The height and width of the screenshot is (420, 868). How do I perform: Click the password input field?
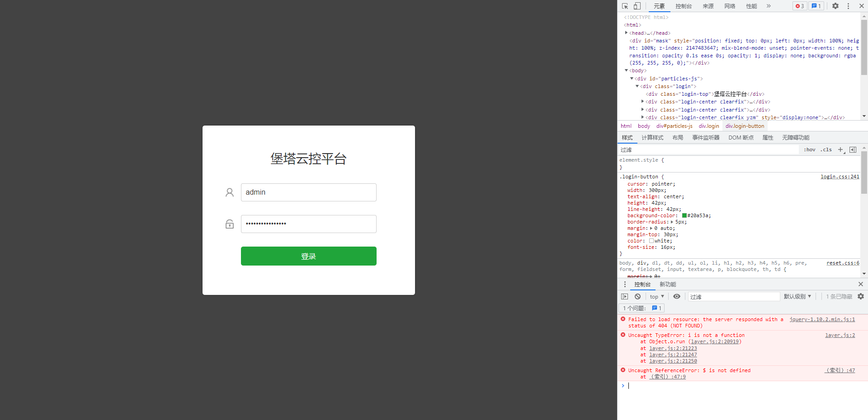tap(309, 224)
